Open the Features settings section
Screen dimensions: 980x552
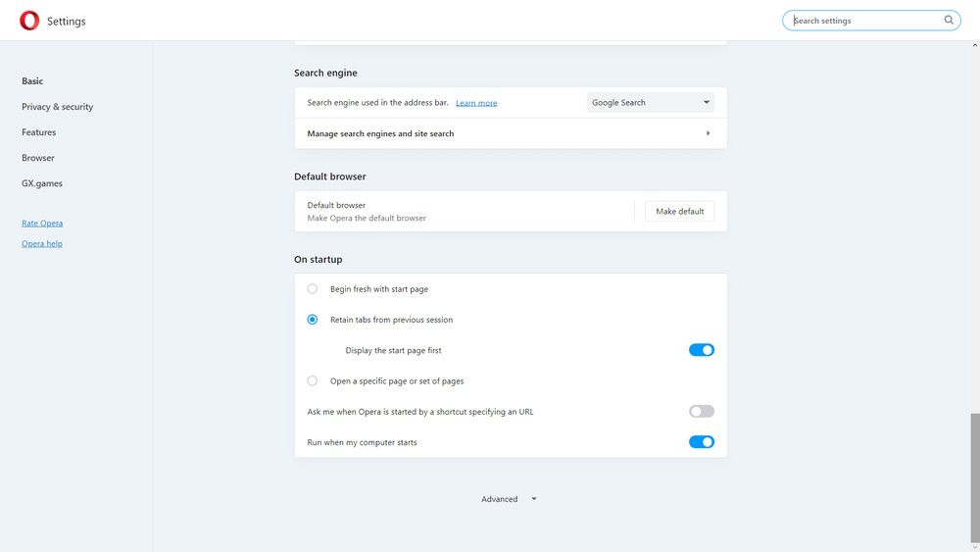(38, 132)
